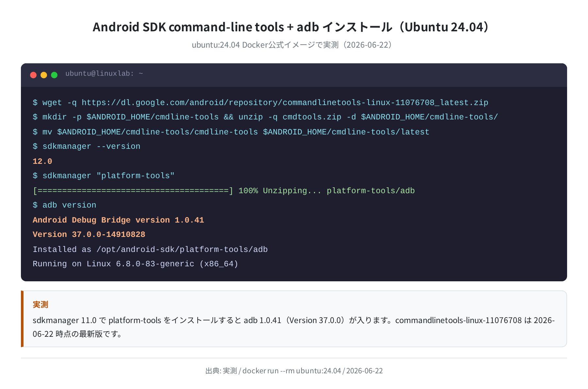
Task: Click the green maximize dot in terminal header
Action: point(54,75)
